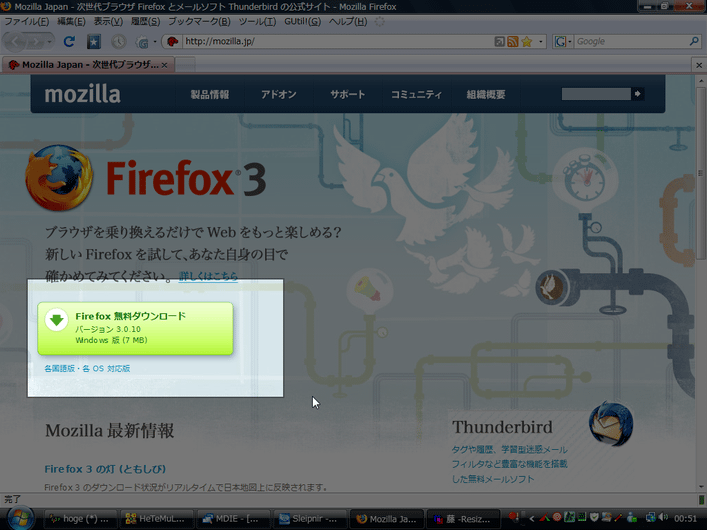Open the ツール(T) menu
The height and width of the screenshot is (530, 707).
tap(257, 21)
